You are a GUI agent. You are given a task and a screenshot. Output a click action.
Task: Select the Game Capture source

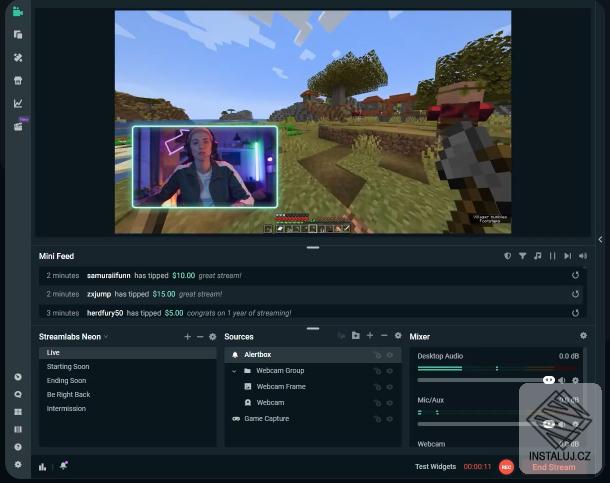(x=313, y=419)
